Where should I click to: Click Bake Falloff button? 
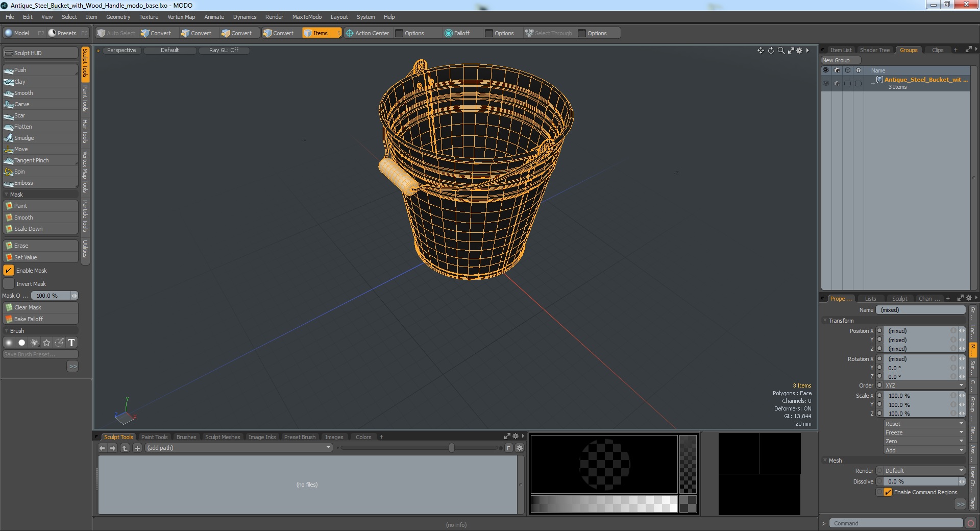(40, 319)
